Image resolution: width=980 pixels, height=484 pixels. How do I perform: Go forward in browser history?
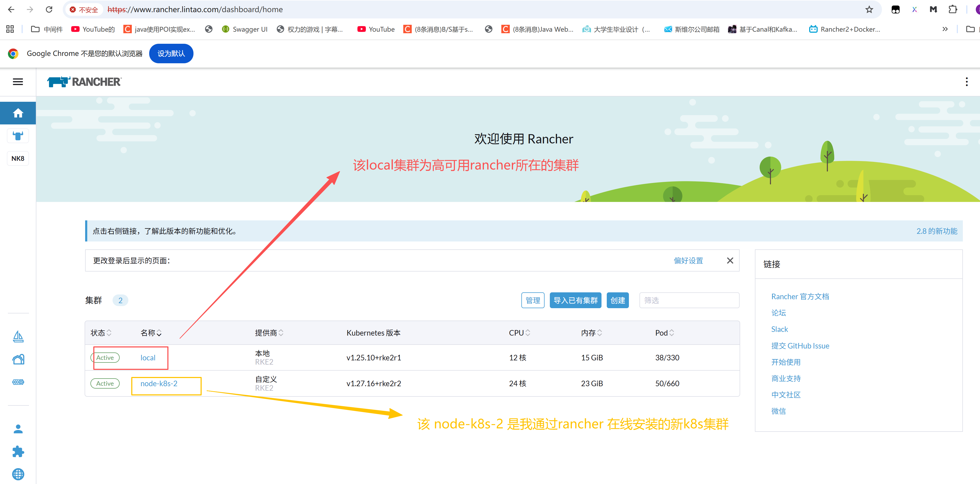(x=30, y=9)
